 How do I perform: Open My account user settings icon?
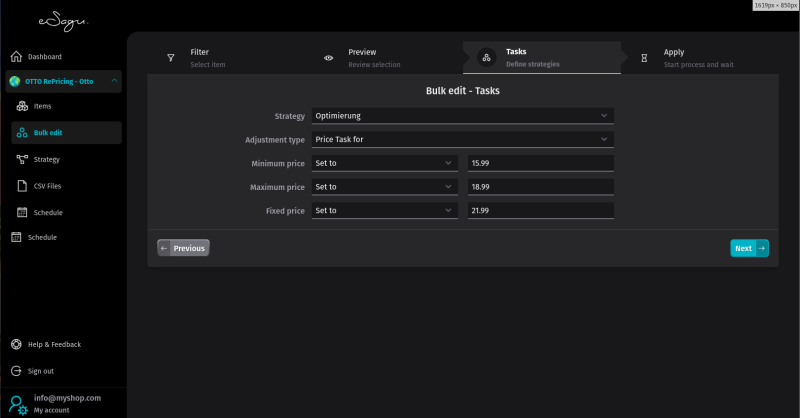pyautogui.click(x=18, y=404)
